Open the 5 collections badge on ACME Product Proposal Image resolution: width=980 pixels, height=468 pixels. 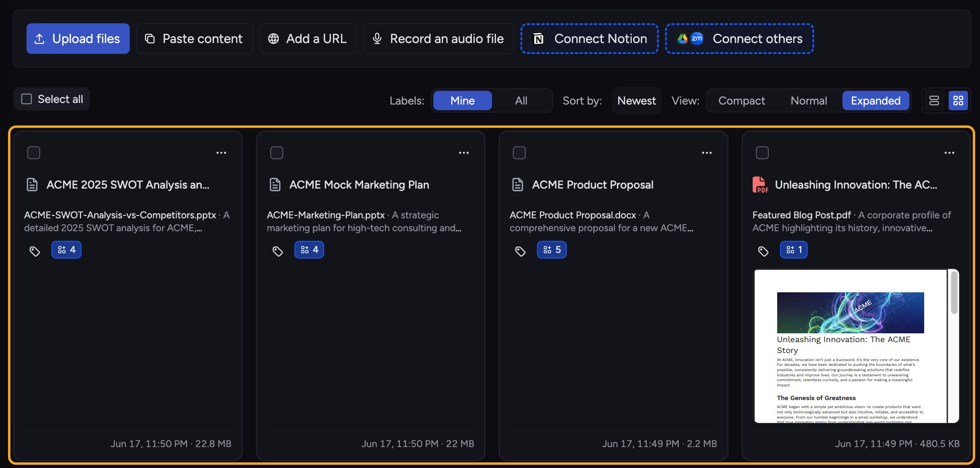pyautogui.click(x=552, y=250)
